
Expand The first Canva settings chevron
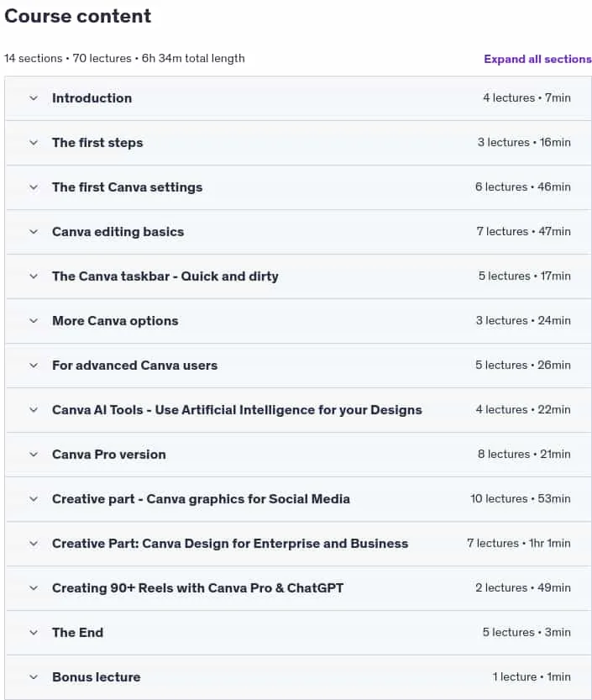(34, 187)
